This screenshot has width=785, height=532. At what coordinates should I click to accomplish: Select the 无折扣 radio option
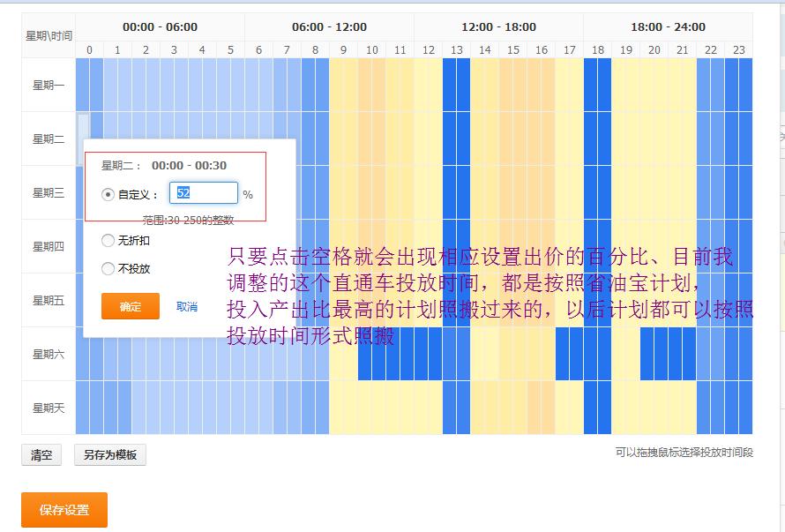108,241
